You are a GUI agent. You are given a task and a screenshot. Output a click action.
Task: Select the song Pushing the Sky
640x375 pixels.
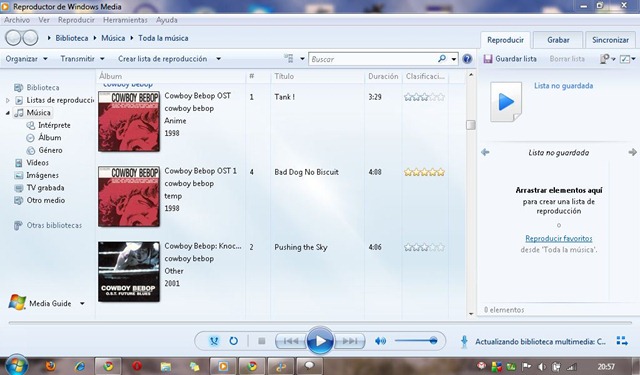coord(301,247)
